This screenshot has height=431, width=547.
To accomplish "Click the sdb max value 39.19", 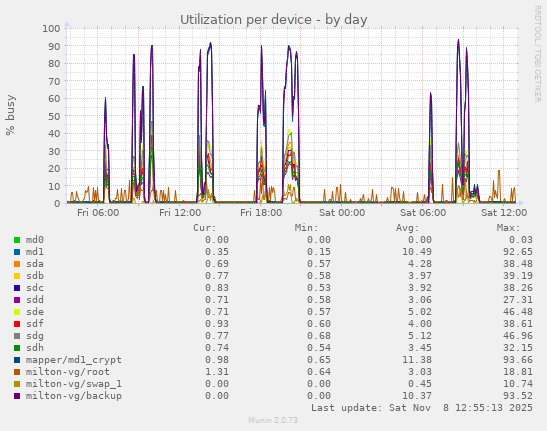I will [x=518, y=276].
